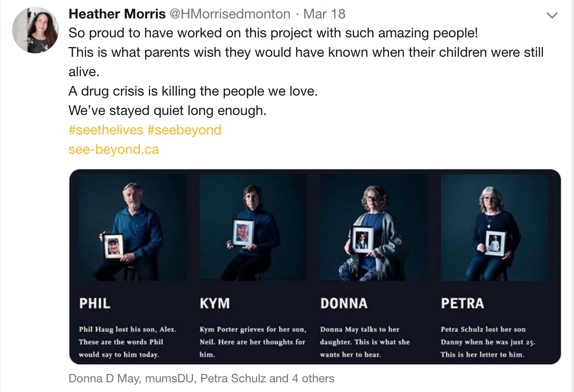Click the PETRA heading in the card
The height and width of the screenshot is (392, 574).
[462, 304]
